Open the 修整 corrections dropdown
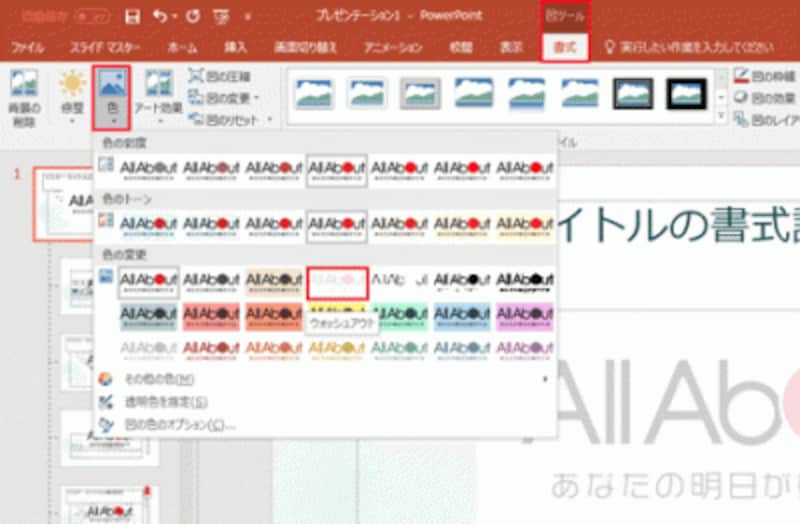Viewport: 800px width, 524px height. [x=72, y=97]
